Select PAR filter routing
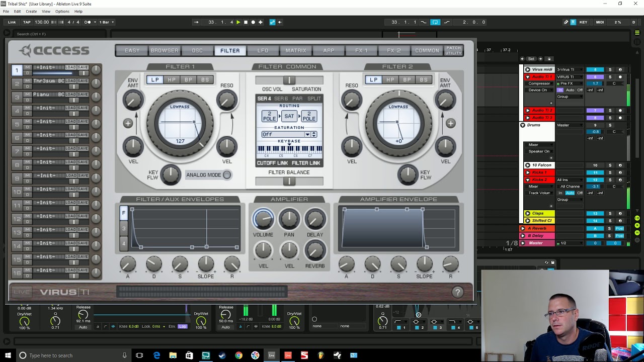Screen dimensions: 644x362 click(297, 99)
